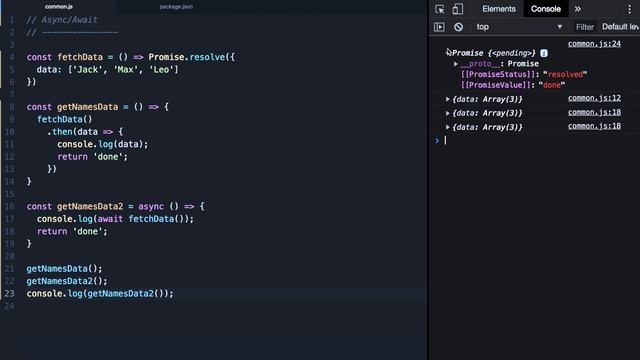This screenshot has height=360, width=640.
Task: Click the 'resolved' PromiseStatus value
Action: (565, 74)
